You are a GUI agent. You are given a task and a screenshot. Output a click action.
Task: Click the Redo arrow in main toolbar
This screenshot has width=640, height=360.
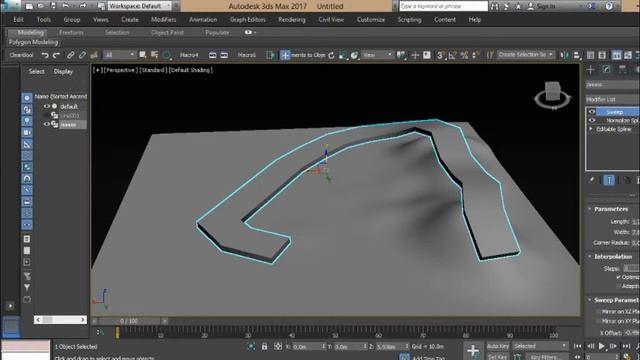tap(56, 55)
